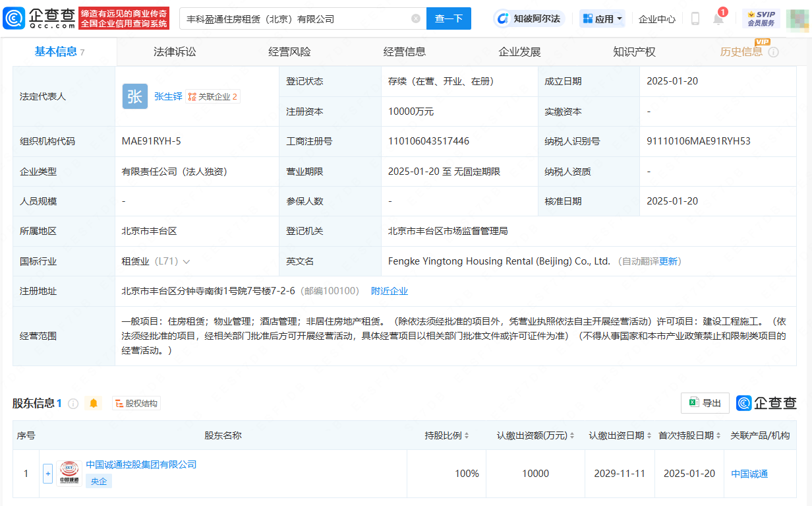The image size is (812, 506).
Task: Open 股权结构 view
Action: 136,403
